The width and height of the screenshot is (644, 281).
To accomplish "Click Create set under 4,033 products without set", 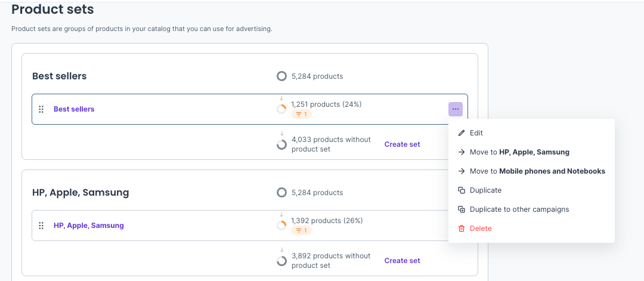I will click(x=402, y=144).
